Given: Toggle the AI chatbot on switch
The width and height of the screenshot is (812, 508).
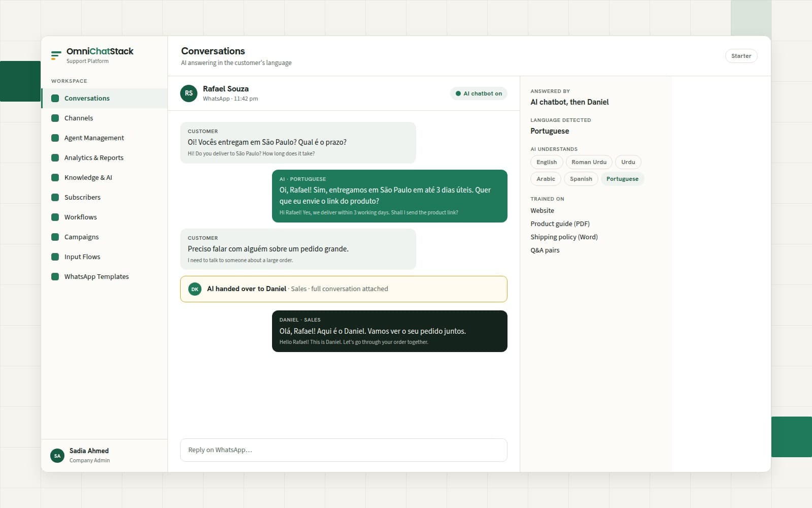Looking at the screenshot, I should point(479,93).
